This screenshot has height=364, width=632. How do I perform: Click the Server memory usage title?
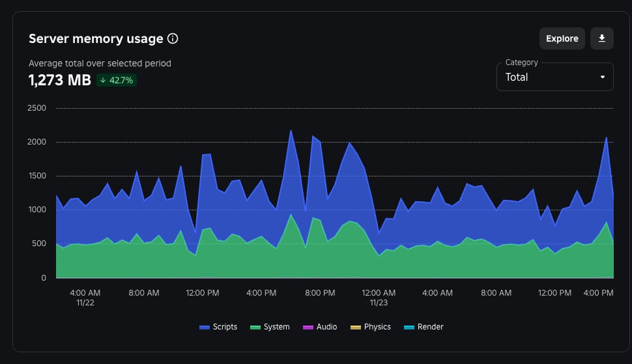pyautogui.click(x=96, y=39)
